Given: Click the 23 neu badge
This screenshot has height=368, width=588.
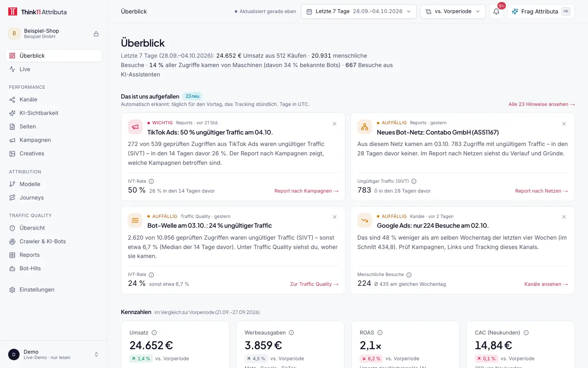Looking at the screenshot, I should 192,96.
